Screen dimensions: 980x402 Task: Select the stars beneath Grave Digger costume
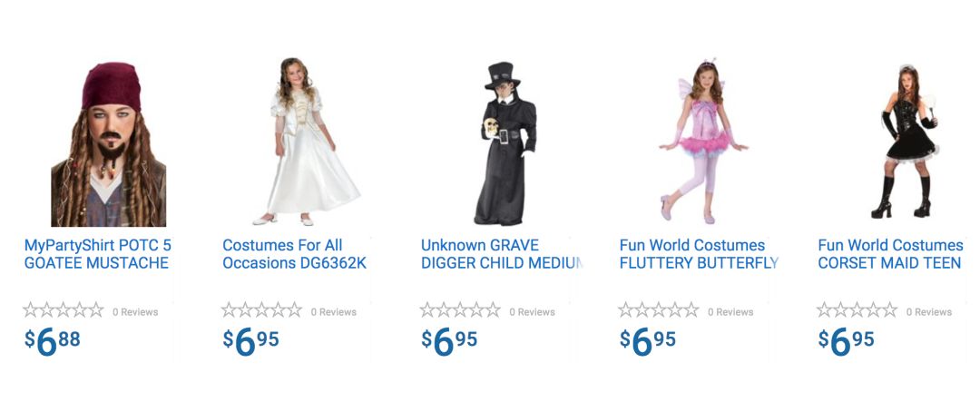[x=460, y=310]
